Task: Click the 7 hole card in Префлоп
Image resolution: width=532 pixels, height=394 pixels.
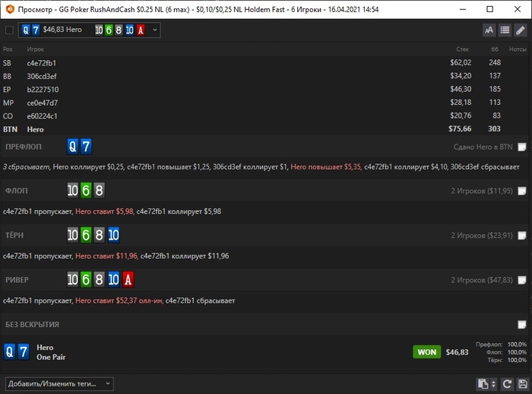Action: coord(86,146)
